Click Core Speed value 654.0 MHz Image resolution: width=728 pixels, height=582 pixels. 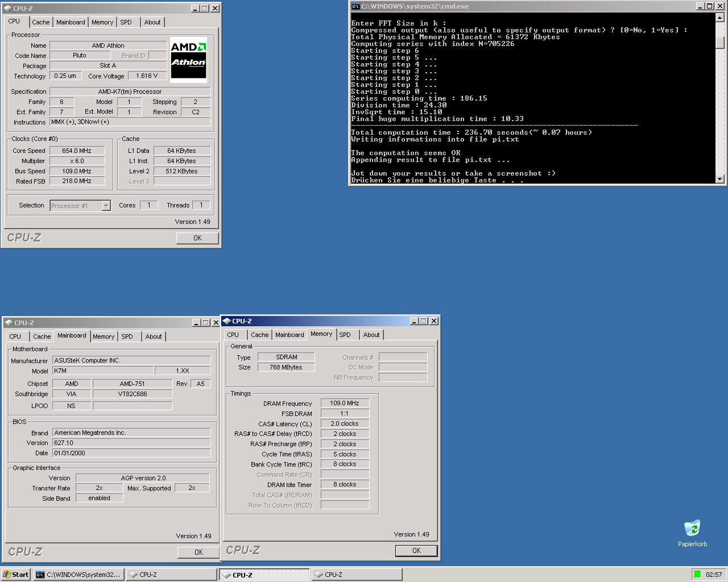tap(77, 151)
